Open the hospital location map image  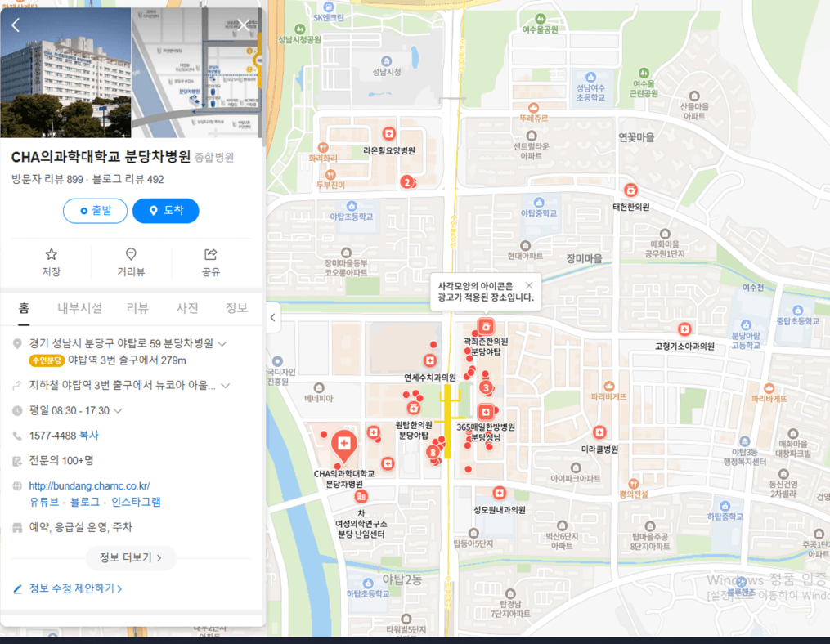pyautogui.click(x=196, y=73)
